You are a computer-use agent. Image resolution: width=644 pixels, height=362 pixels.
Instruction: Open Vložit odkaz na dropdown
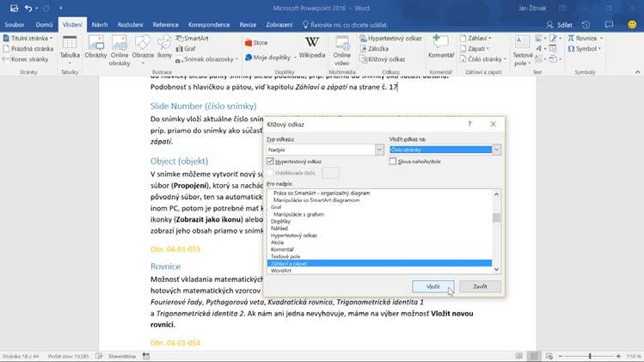496,150
